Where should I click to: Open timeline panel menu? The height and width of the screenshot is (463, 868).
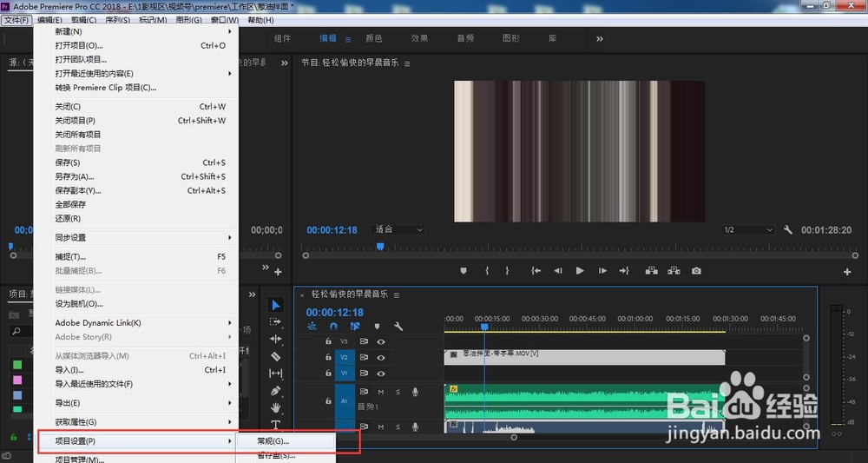tap(397, 295)
